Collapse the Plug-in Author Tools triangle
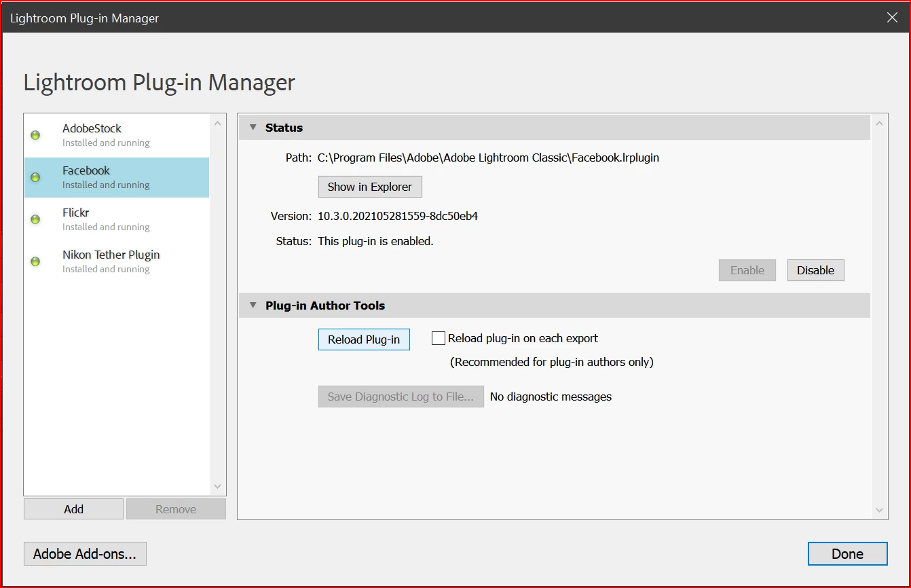 (253, 305)
